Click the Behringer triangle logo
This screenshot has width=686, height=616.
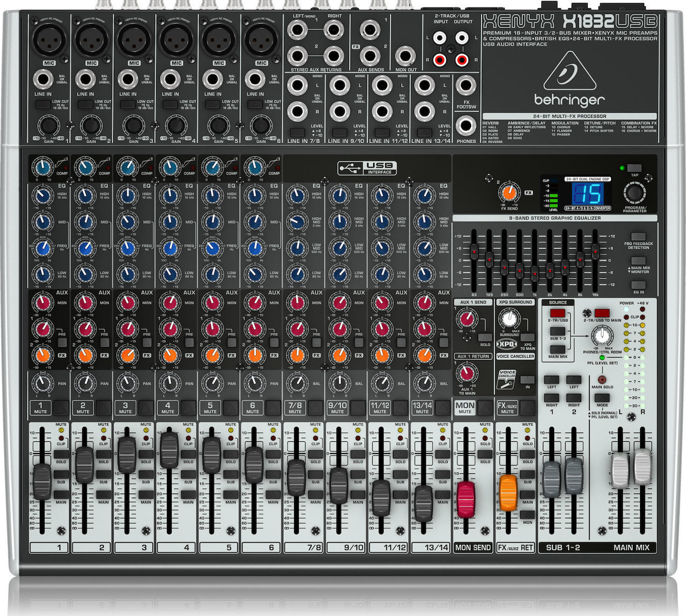tap(570, 71)
